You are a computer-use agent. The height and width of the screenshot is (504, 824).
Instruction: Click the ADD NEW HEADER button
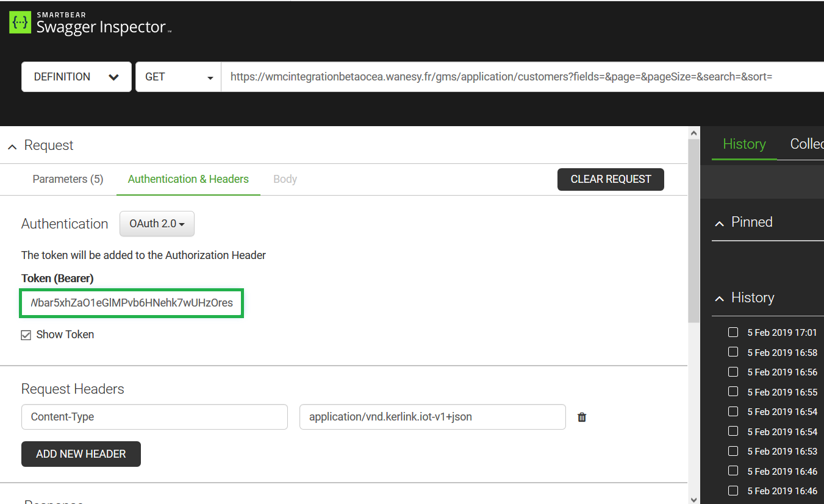[81, 454]
